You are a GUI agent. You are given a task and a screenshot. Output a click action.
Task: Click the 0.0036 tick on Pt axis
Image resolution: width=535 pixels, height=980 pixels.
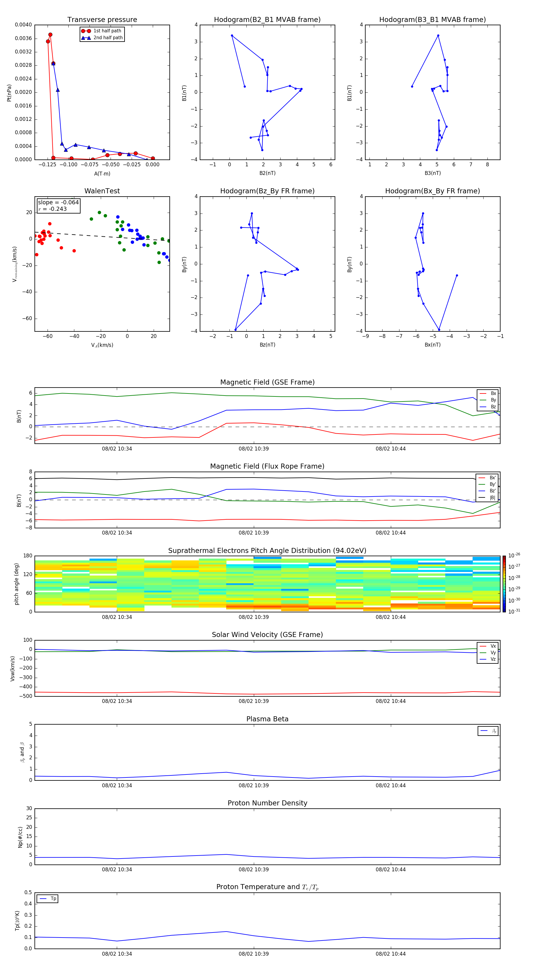pos(23,38)
